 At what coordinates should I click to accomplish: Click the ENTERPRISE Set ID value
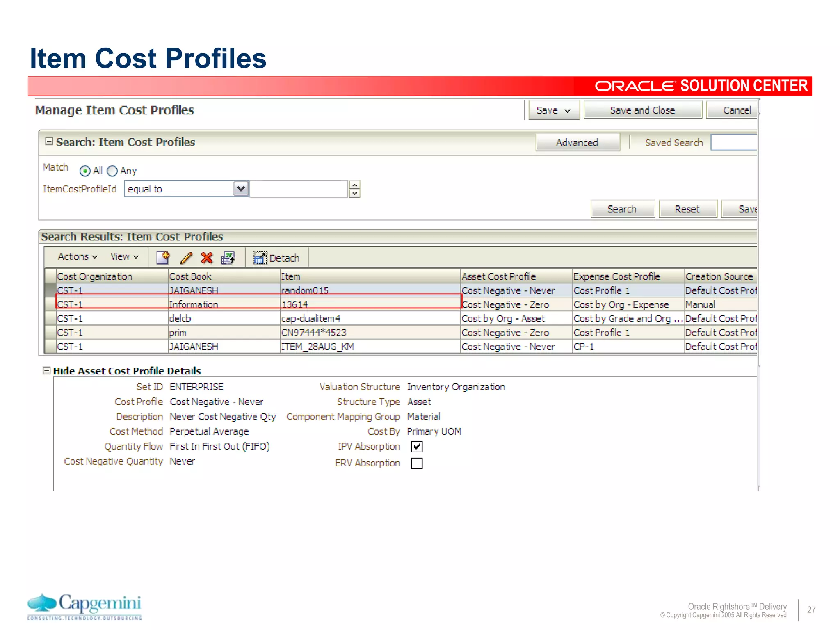click(196, 387)
